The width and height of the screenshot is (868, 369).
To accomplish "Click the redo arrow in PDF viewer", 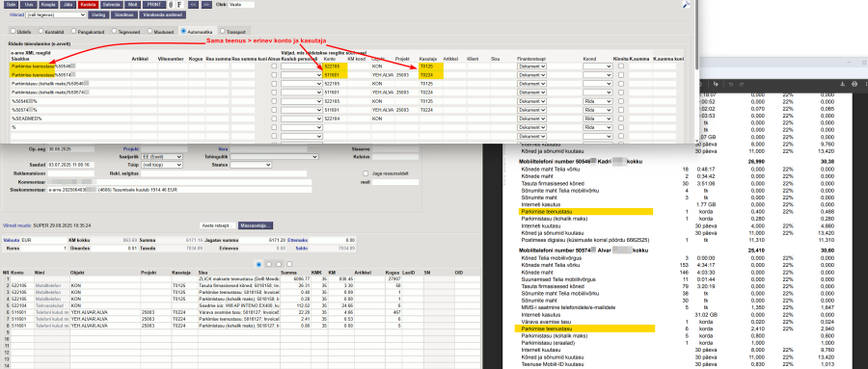I will pos(742,84).
